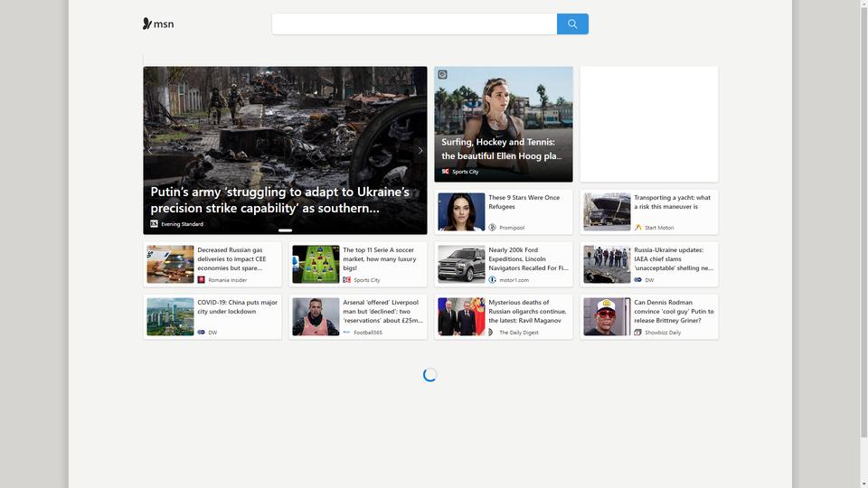Click Showbizz Daily source icon
The width and height of the screenshot is (868, 488).
(637, 333)
